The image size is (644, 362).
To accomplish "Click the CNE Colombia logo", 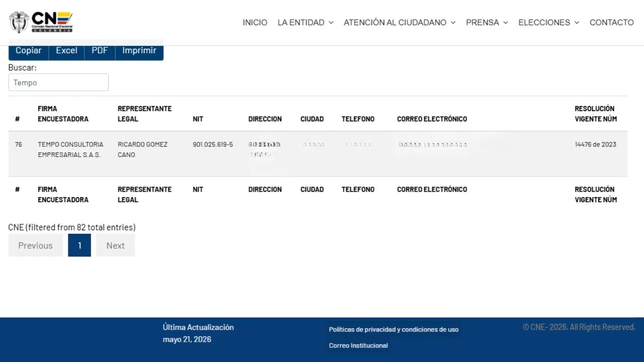I will (41, 22).
